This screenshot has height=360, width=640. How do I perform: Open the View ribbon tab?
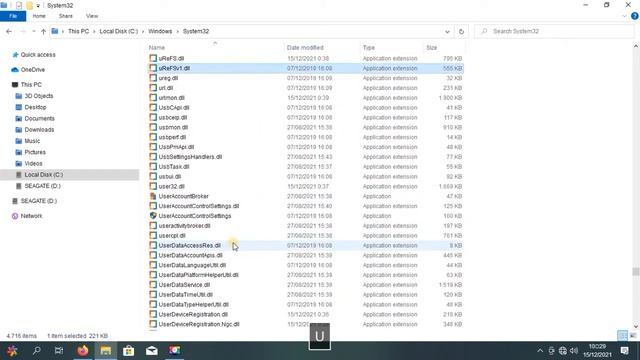[x=92, y=16]
